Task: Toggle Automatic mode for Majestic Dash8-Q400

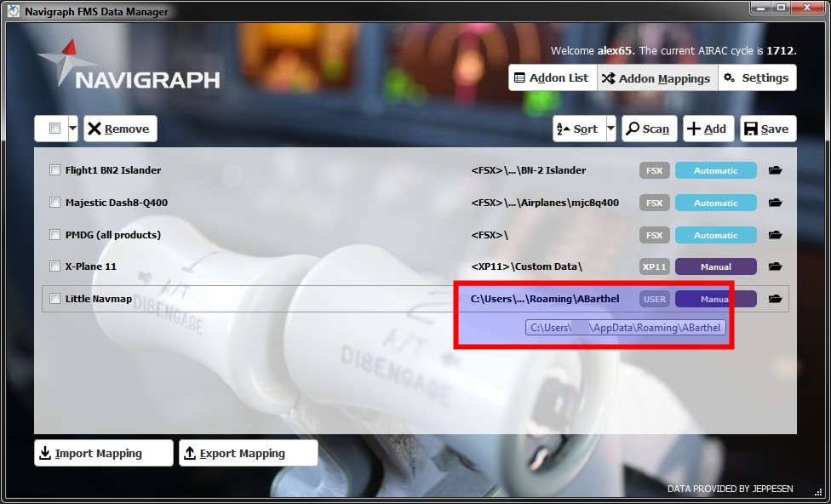Action: tap(715, 203)
